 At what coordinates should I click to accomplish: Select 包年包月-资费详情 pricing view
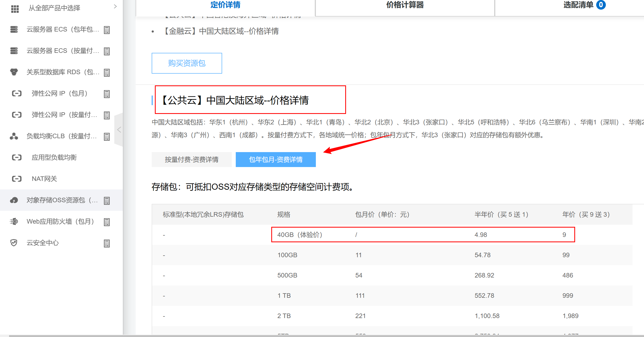coord(276,160)
